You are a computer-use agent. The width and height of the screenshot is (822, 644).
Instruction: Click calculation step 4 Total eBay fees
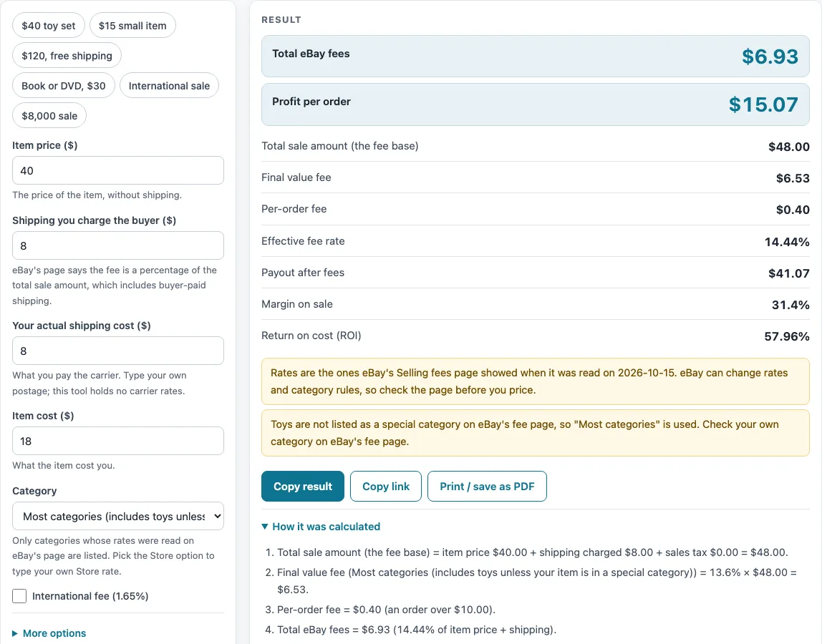pos(417,629)
